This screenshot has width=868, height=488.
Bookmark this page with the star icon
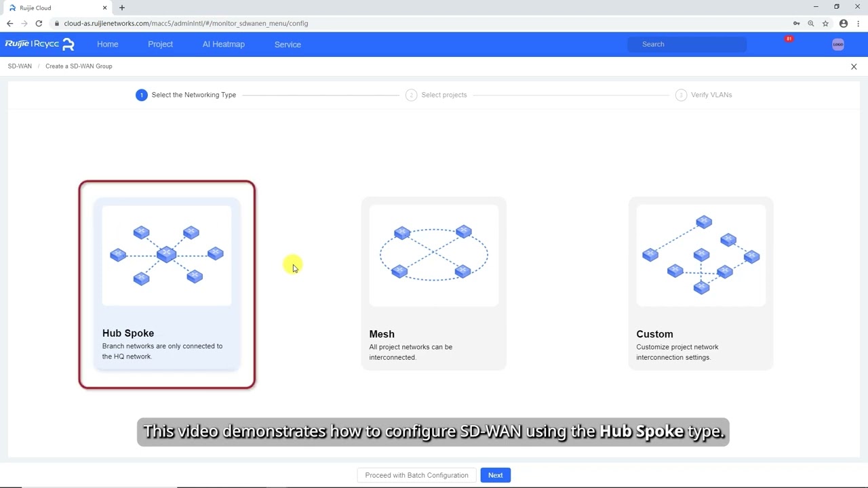point(825,23)
